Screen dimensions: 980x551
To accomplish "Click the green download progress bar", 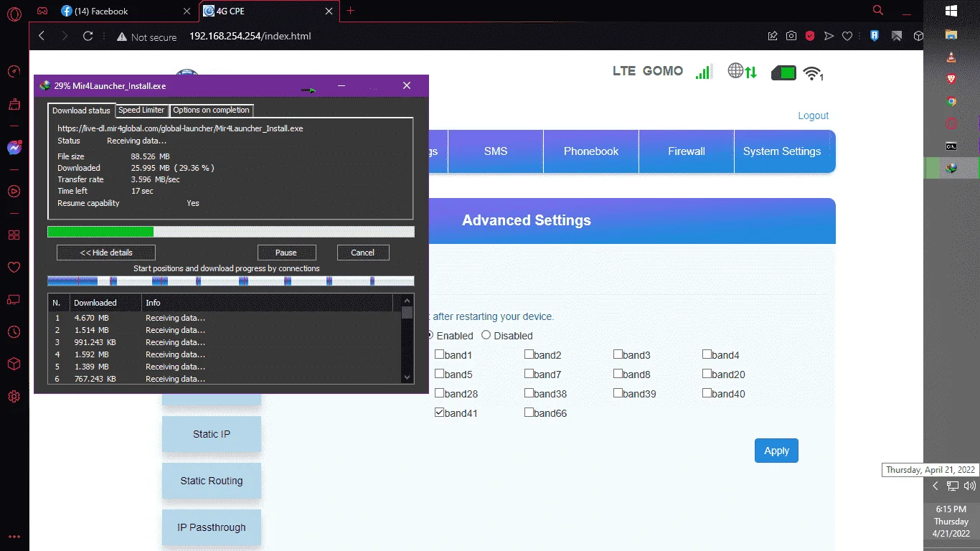I will coord(231,232).
